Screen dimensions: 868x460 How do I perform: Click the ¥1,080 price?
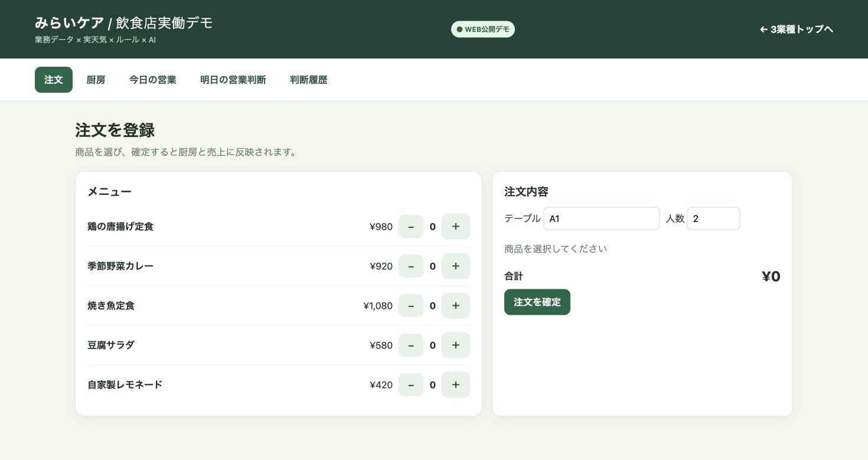pyautogui.click(x=378, y=306)
